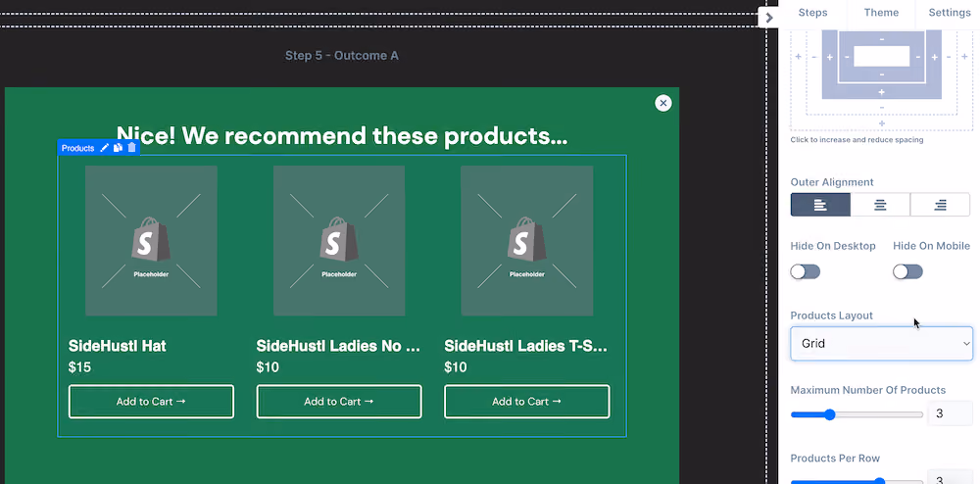Collapse the side panel with the chevron arrow
The width and height of the screenshot is (980, 484).
pos(768,18)
